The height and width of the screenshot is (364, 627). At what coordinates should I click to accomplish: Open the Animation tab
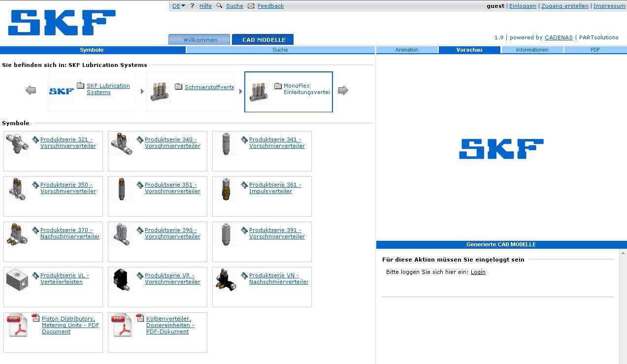point(407,50)
